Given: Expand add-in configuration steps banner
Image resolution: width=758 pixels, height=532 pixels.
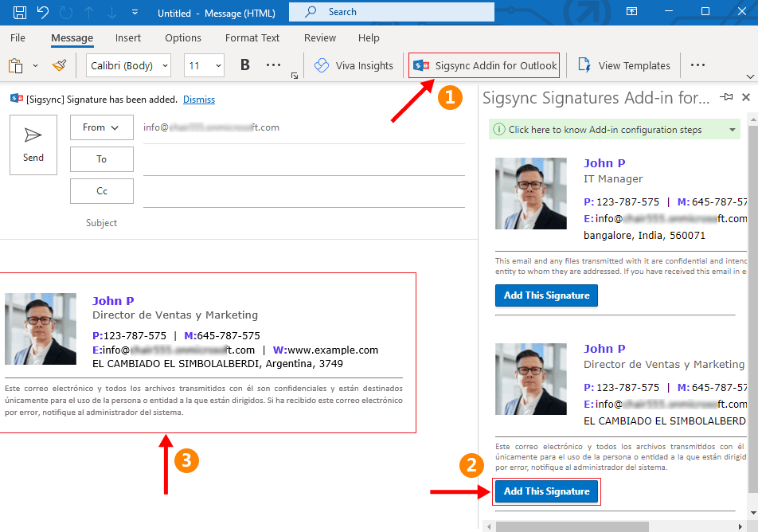Looking at the screenshot, I should [x=732, y=130].
